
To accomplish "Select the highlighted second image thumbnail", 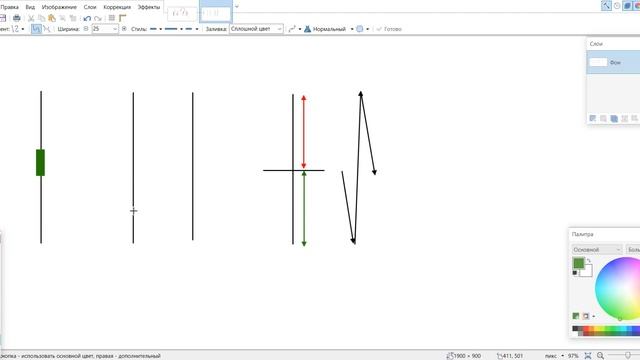I will [x=216, y=12].
